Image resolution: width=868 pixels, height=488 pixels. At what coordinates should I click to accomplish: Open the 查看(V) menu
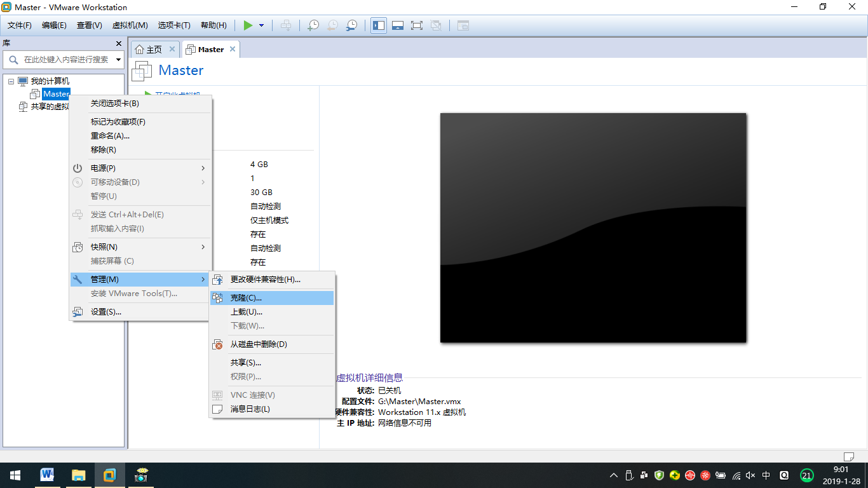(89, 25)
